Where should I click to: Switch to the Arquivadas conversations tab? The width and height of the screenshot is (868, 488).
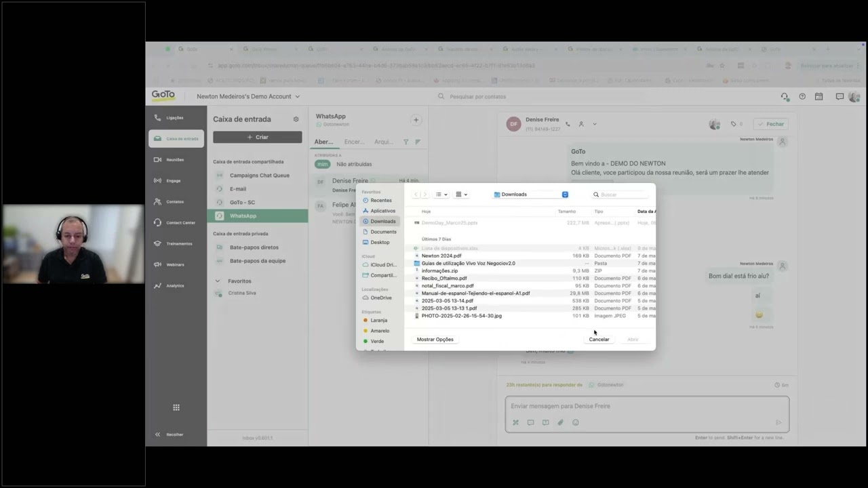click(384, 142)
